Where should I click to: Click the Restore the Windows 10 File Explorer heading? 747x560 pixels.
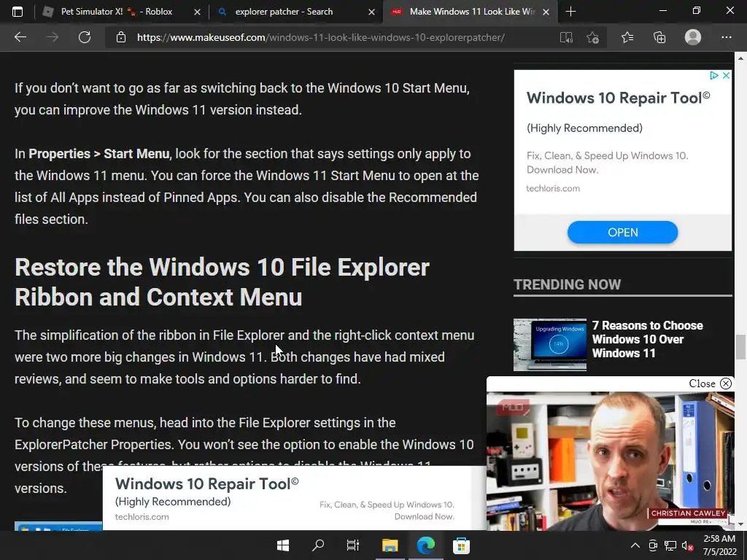(x=222, y=282)
